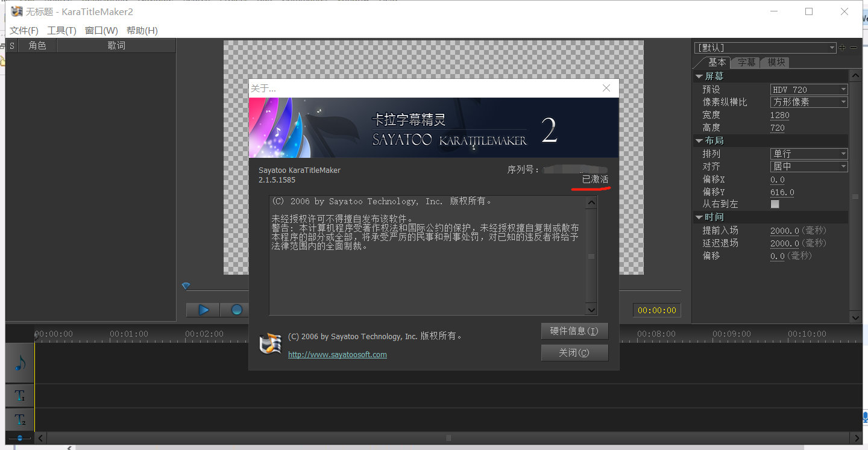Edit the 宽度 value 1280
Image resolution: width=868 pixels, height=450 pixels.
(779, 115)
